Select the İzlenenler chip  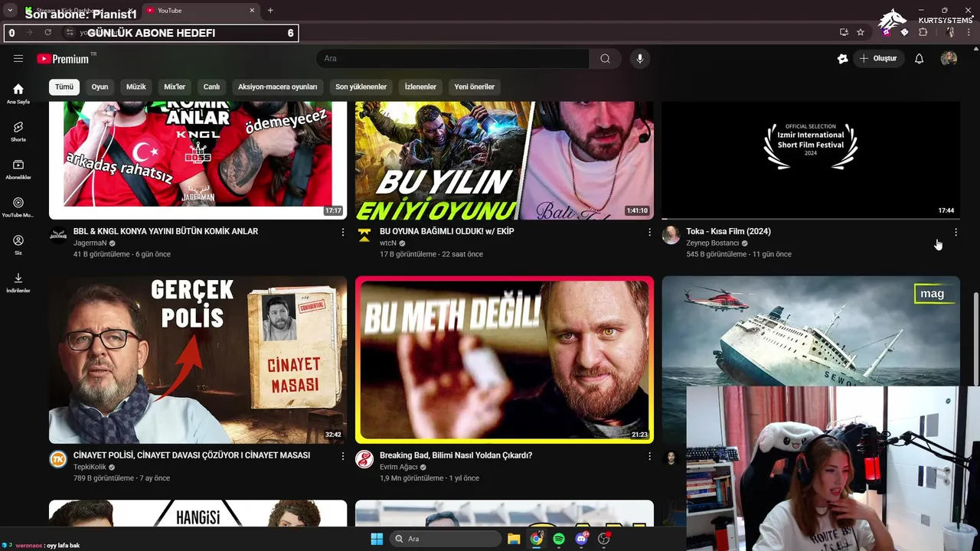point(420,86)
